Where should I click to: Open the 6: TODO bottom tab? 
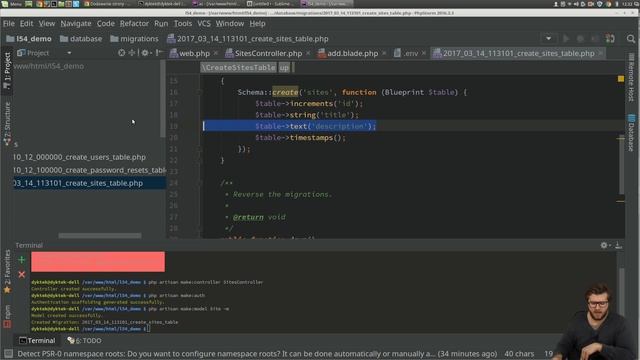[x=84, y=340]
